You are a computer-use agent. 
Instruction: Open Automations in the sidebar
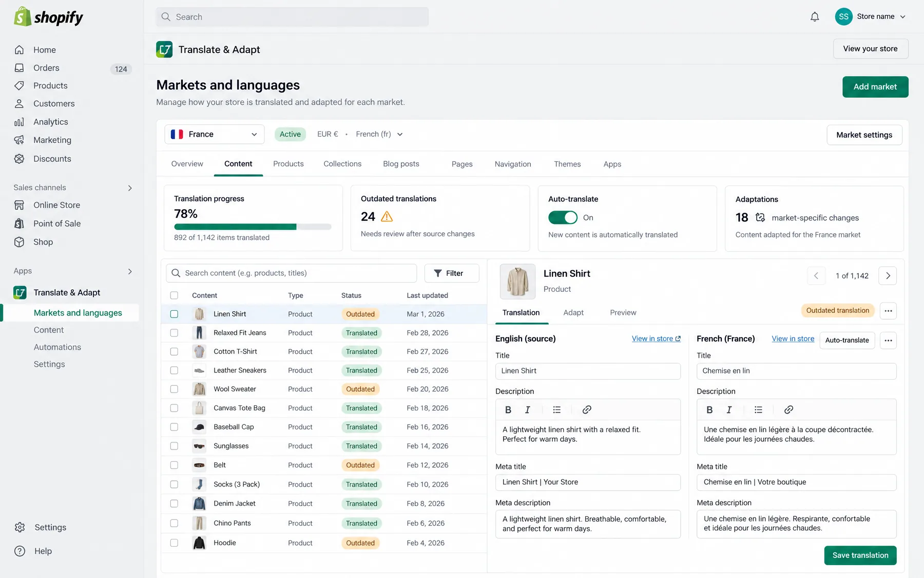pyautogui.click(x=57, y=347)
